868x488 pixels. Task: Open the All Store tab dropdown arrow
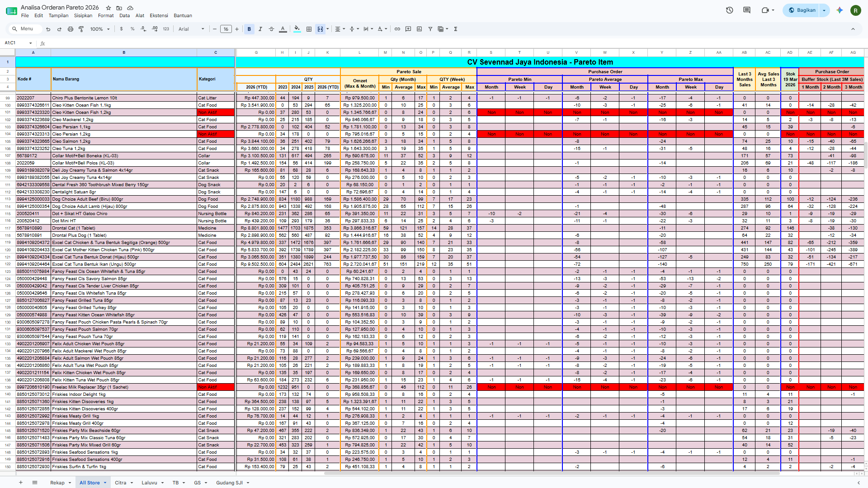pos(105,483)
